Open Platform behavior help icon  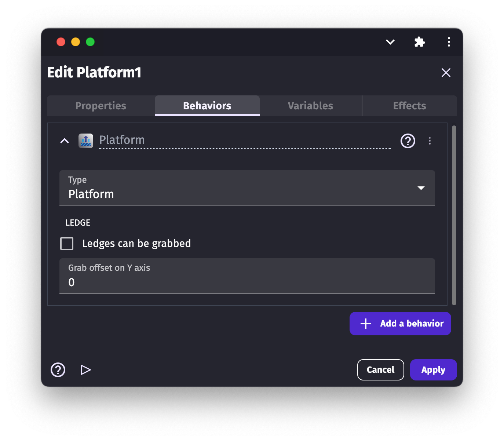[408, 141]
